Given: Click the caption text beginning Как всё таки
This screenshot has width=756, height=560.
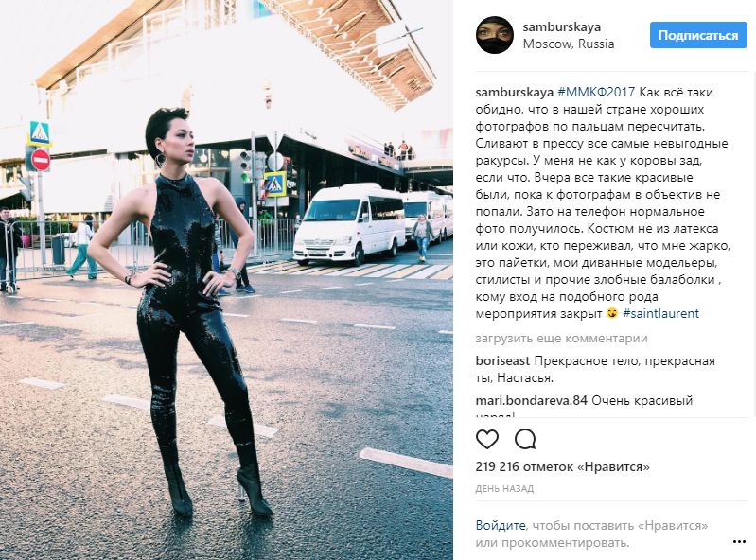Looking at the screenshot, I should coord(603,202).
